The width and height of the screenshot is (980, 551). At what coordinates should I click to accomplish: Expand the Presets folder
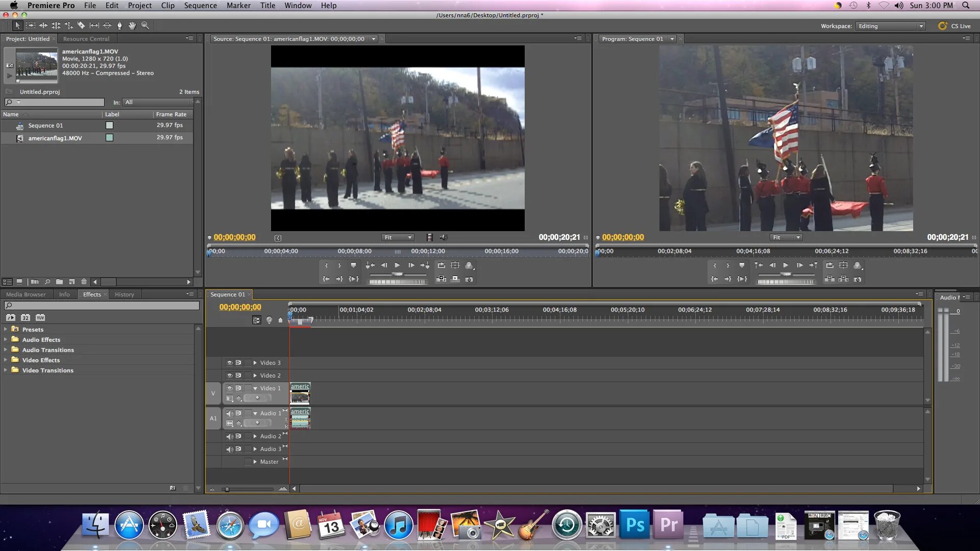(x=6, y=330)
